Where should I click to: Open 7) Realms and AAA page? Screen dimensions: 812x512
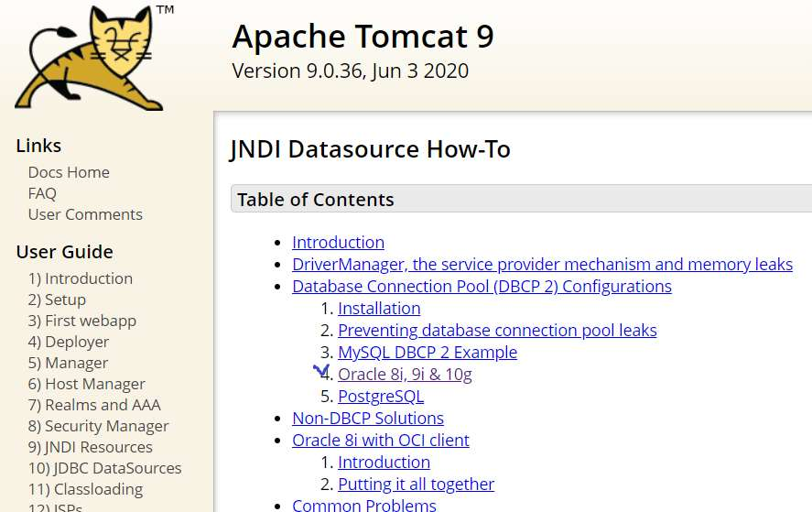pyautogui.click(x=94, y=405)
